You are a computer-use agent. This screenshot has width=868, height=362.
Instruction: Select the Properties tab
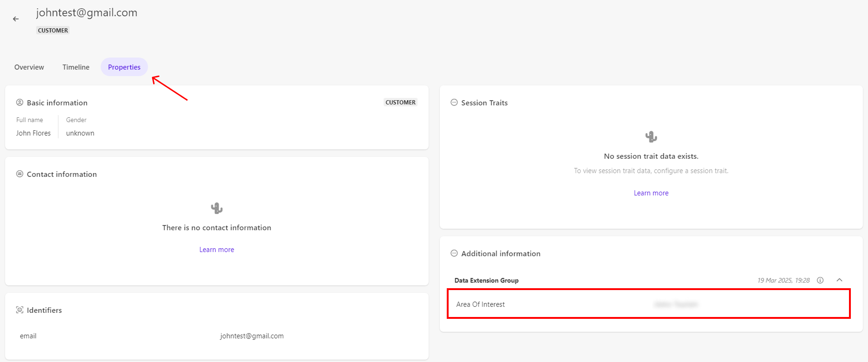click(x=124, y=67)
